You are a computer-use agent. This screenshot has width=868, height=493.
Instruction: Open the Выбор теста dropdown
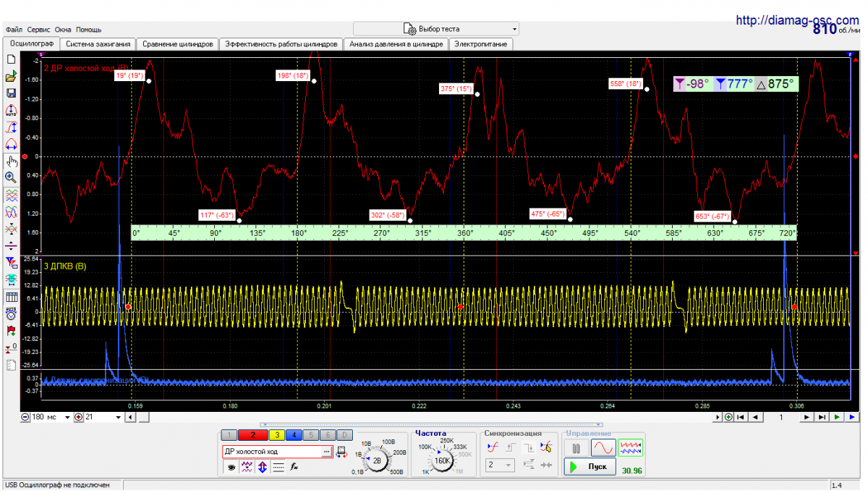[436, 29]
